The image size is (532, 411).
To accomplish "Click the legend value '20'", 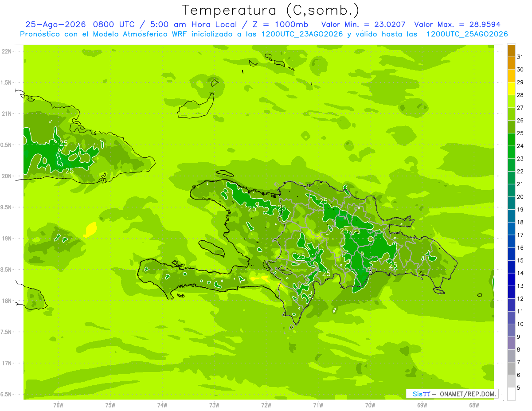I will [x=520, y=197].
